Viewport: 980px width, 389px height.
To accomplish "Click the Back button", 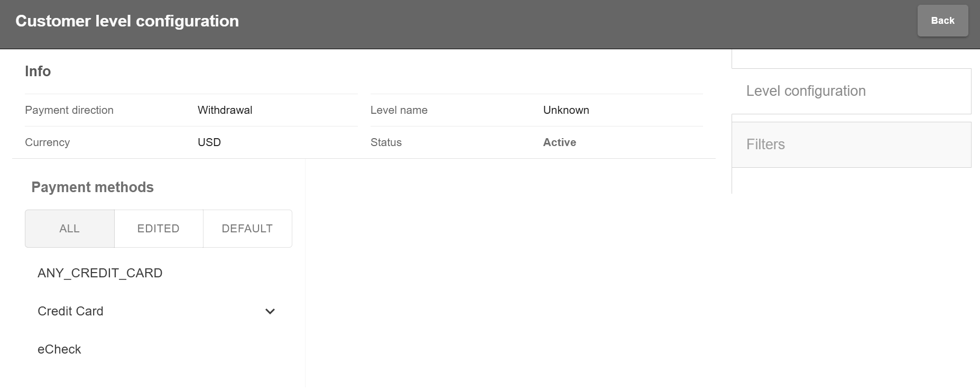I will (942, 21).
